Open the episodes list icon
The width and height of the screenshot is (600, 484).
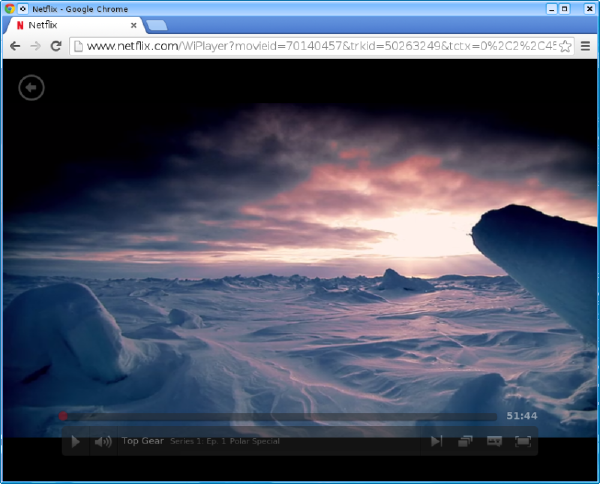point(465,441)
